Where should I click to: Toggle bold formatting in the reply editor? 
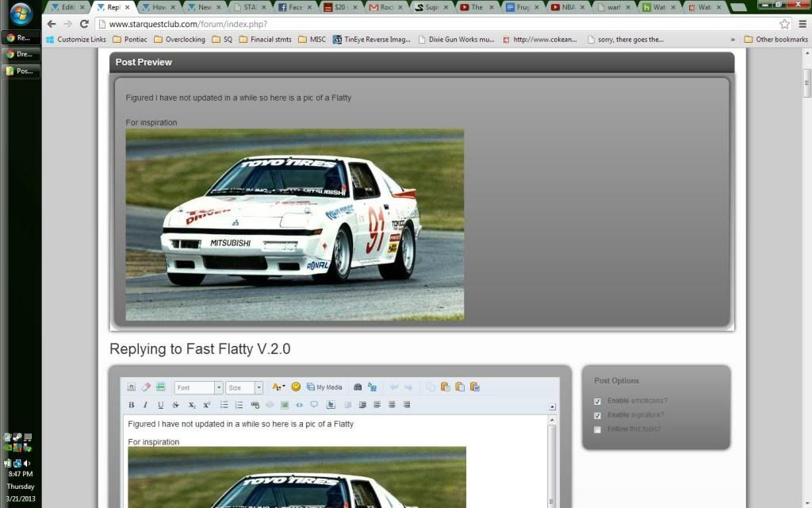[x=131, y=405]
